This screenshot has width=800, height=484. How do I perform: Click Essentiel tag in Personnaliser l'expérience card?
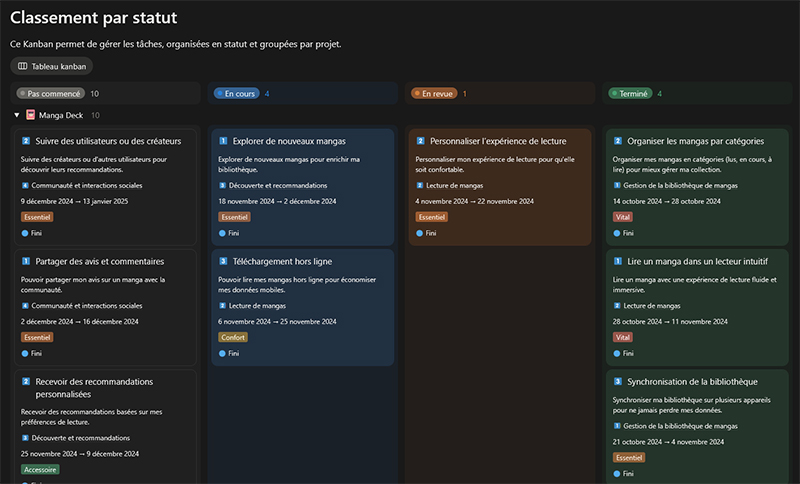pos(432,217)
